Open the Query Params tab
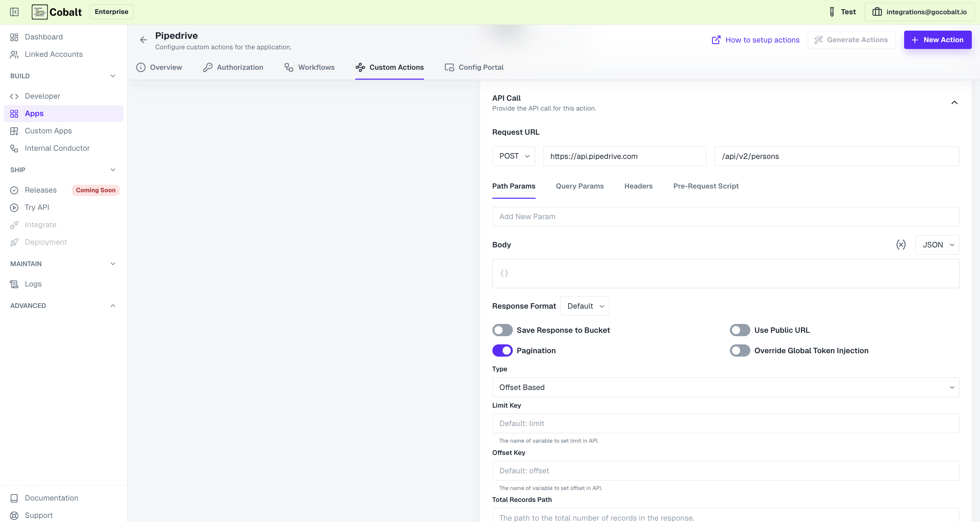This screenshot has width=980, height=522. coord(579,186)
